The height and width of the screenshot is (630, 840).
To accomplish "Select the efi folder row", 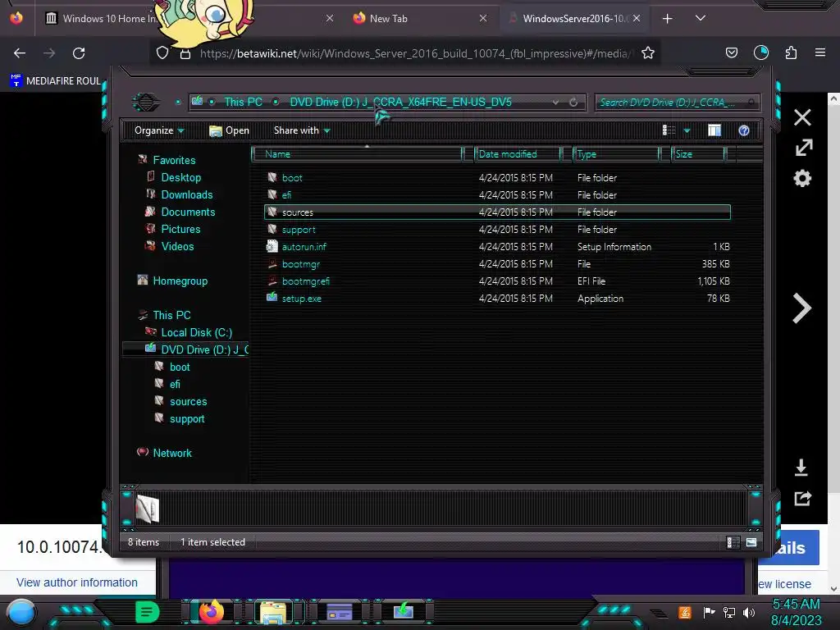I will coord(498,195).
